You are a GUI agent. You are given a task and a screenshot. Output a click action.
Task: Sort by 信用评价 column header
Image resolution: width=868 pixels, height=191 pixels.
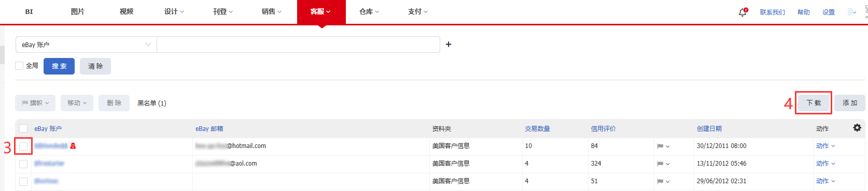pyautogui.click(x=604, y=129)
